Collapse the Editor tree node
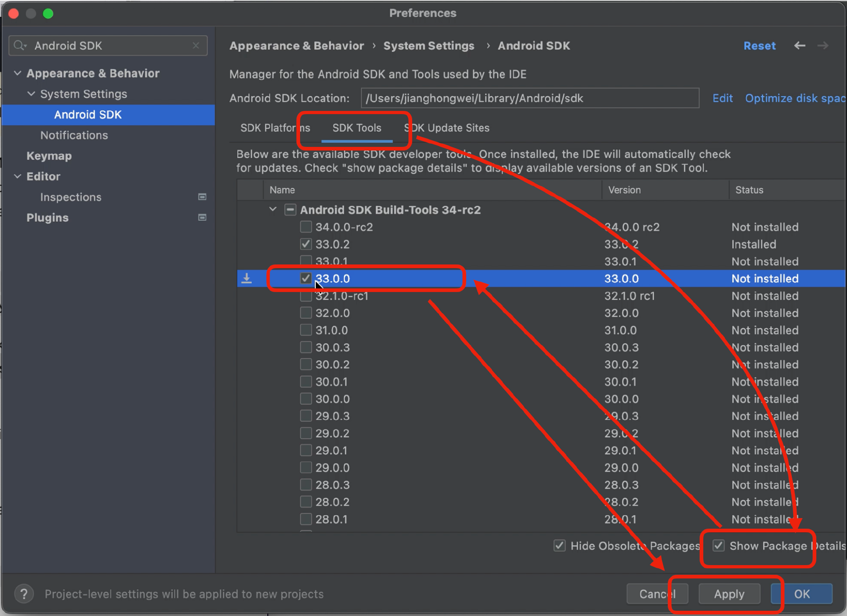Screen dimensions: 847x616 pos(18,176)
